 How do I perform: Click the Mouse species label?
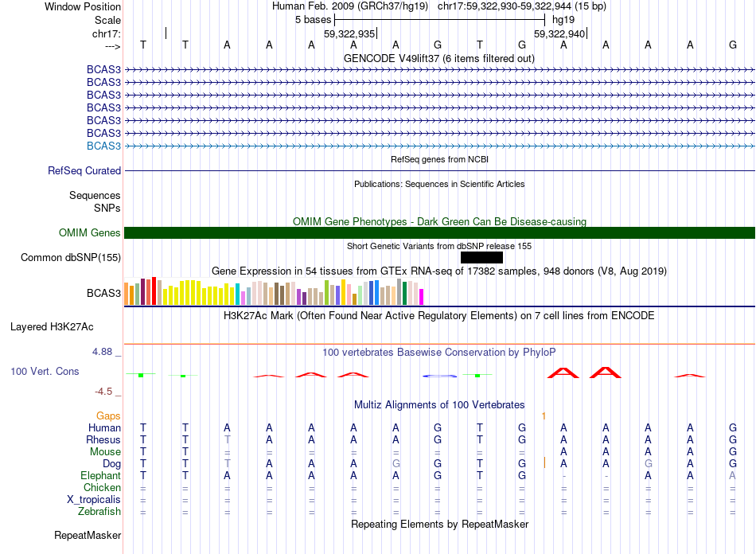click(105, 452)
